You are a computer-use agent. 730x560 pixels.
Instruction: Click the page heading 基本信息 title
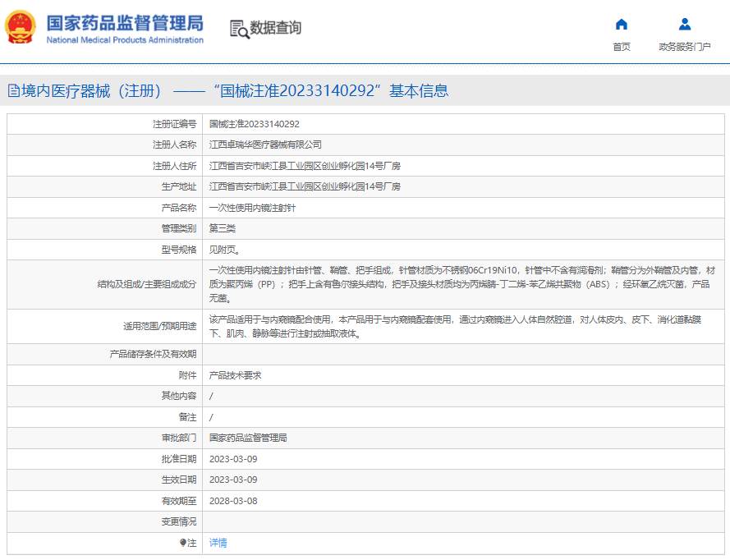pyautogui.click(x=419, y=91)
